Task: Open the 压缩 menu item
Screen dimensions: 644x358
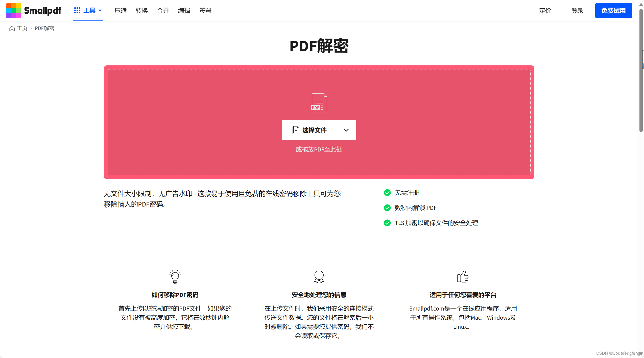Action: (x=120, y=11)
